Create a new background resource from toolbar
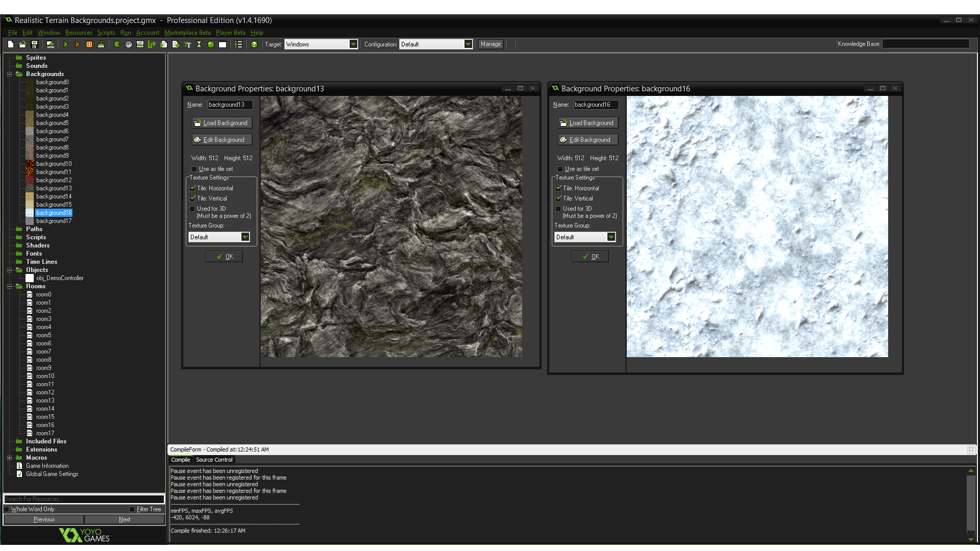 click(140, 44)
